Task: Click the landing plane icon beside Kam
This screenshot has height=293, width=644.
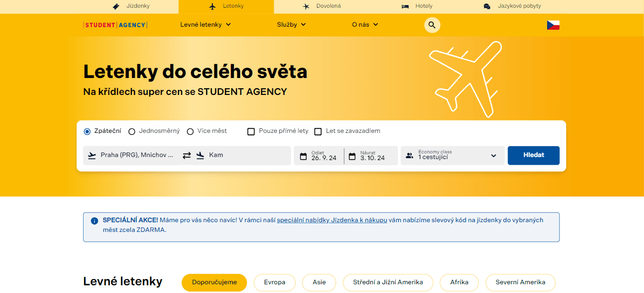Action: (x=200, y=155)
